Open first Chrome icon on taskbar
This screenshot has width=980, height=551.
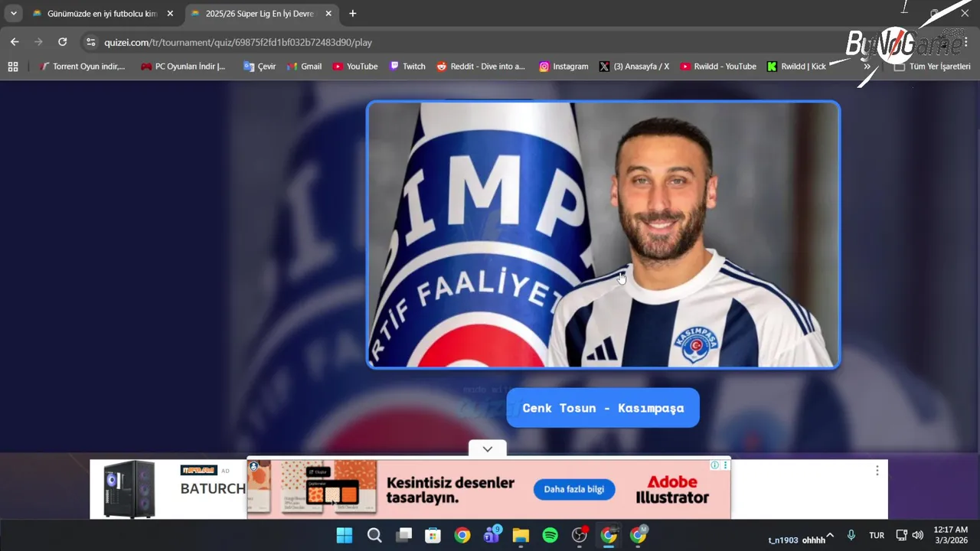(462, 536)
